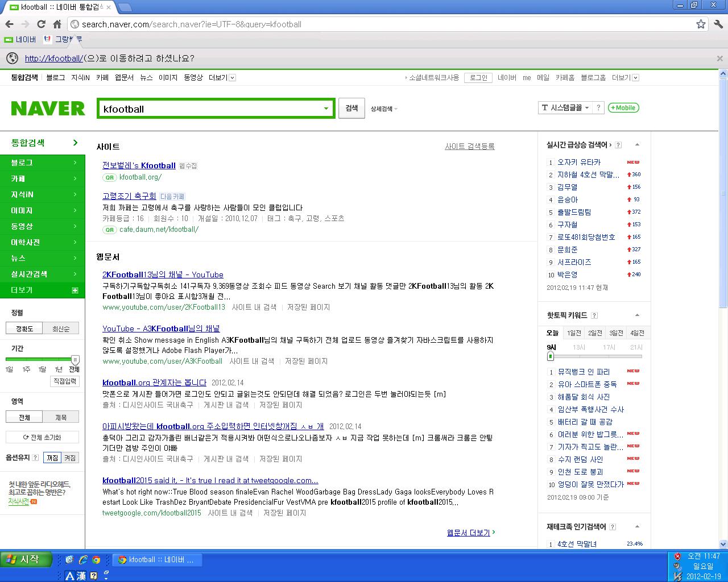This screenshot has height=582, width=728.
Task: Launch Internet Explorer from quick launch
Action: (x=83, y=560)
